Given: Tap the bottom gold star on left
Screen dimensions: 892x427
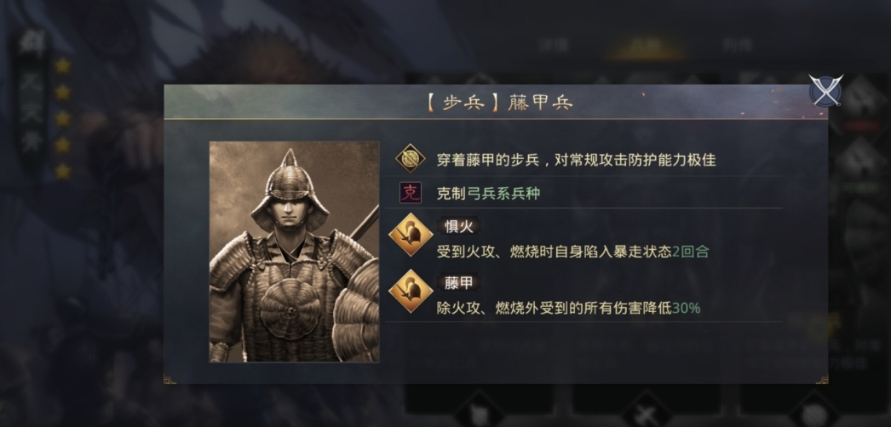Looking at the screenshot, I should tap(63, 171).
